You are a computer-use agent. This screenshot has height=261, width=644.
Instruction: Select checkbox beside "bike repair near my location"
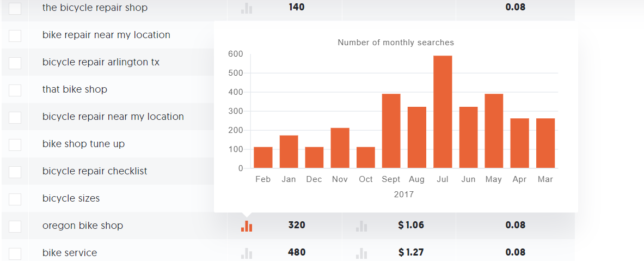coord(15,35)
